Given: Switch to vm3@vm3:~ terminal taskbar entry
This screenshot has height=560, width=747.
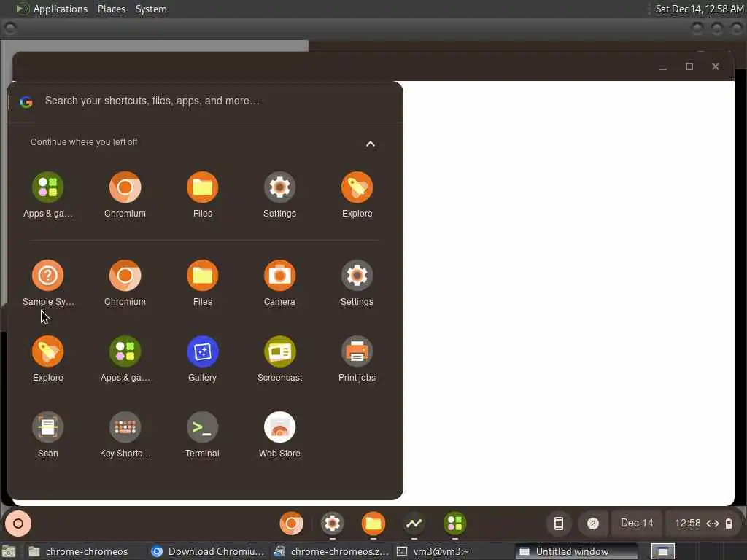Looking at the screenshot, I should point(452,551).
